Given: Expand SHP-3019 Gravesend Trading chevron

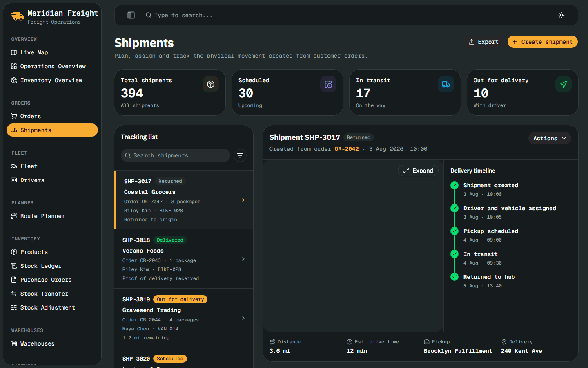Looking at the screenshot, I should pos(243,318).
